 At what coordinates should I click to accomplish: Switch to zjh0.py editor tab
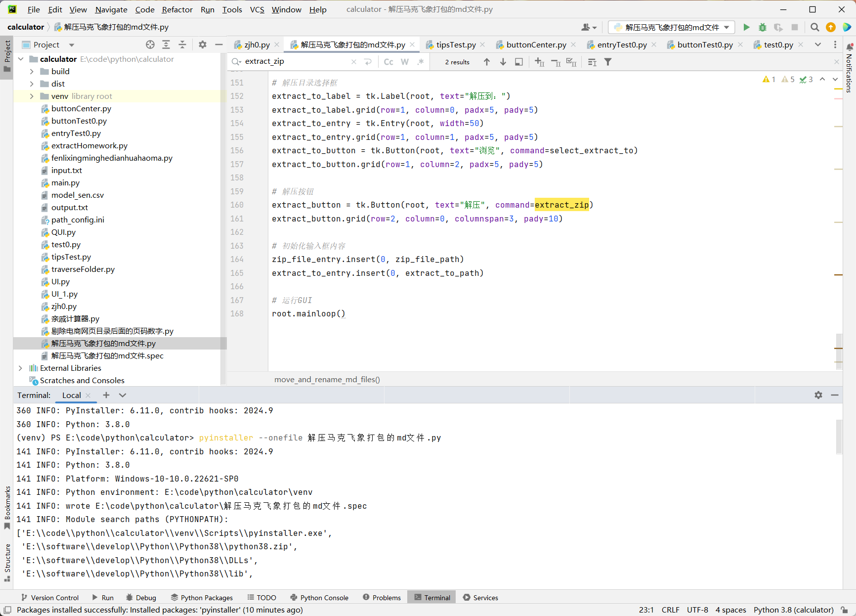257,44
